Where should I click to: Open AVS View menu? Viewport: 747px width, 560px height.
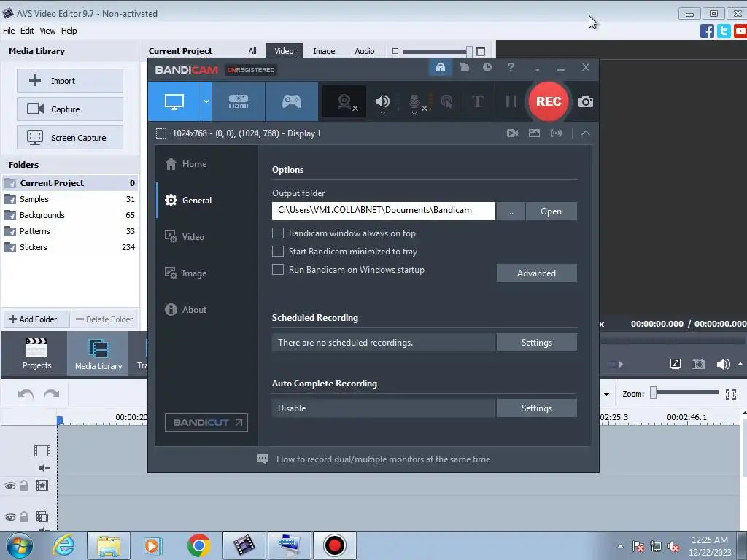(x=47, y=31)
